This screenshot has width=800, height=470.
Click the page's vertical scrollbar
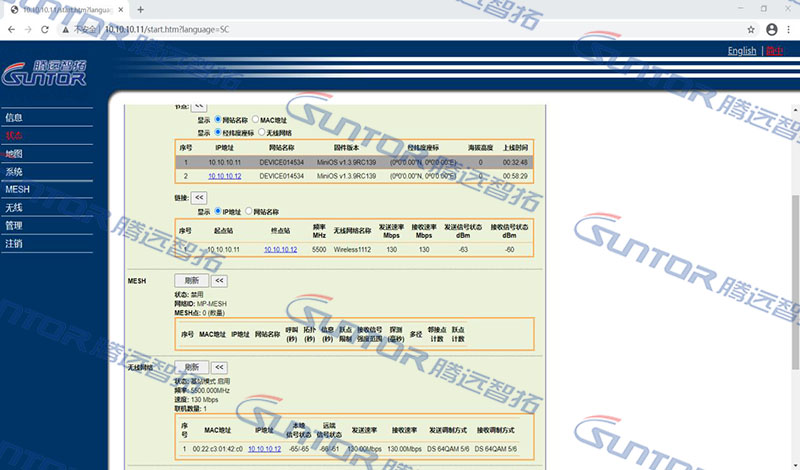[795, 250]
